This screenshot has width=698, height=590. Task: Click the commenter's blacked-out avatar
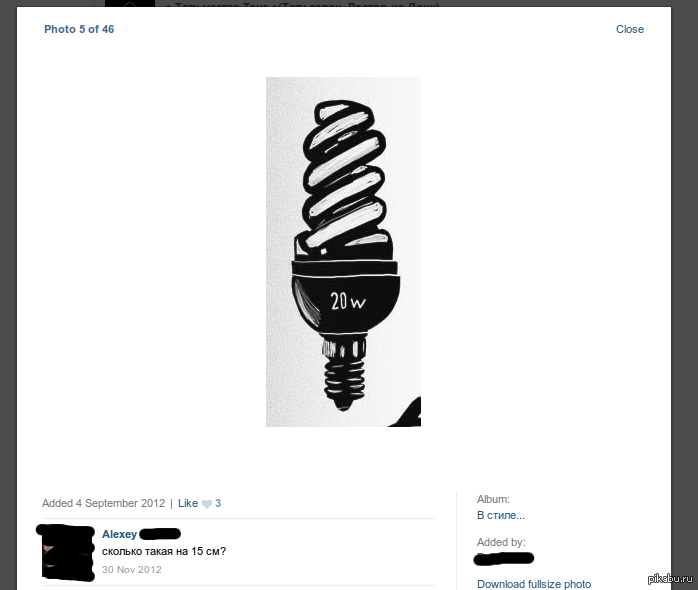pos(66,553)
